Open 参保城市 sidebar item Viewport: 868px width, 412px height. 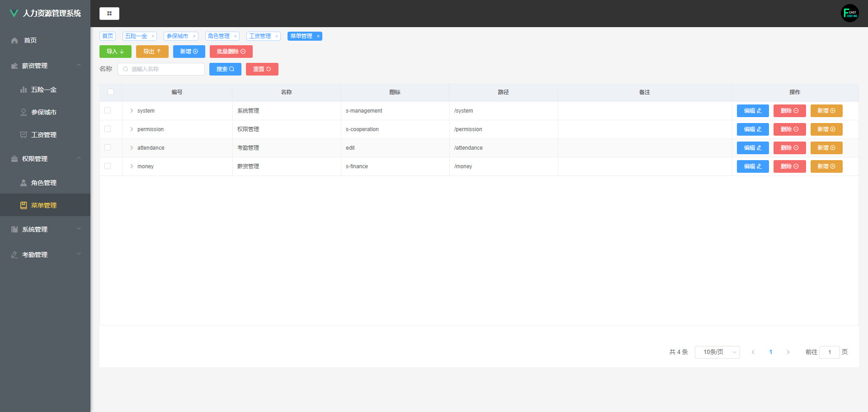pyautogui.click(x=45, y=112)
